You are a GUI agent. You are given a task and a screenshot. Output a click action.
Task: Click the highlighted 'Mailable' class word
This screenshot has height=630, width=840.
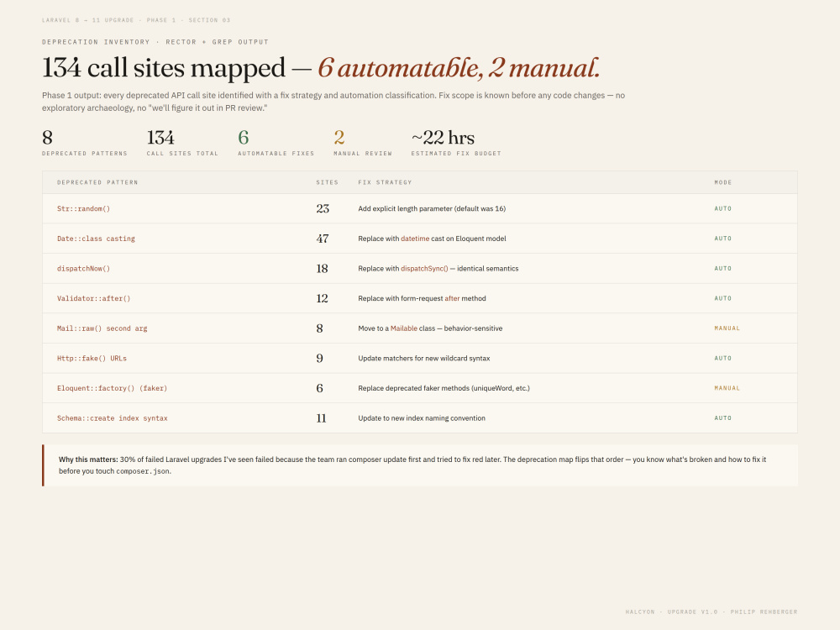pos(404,329)
